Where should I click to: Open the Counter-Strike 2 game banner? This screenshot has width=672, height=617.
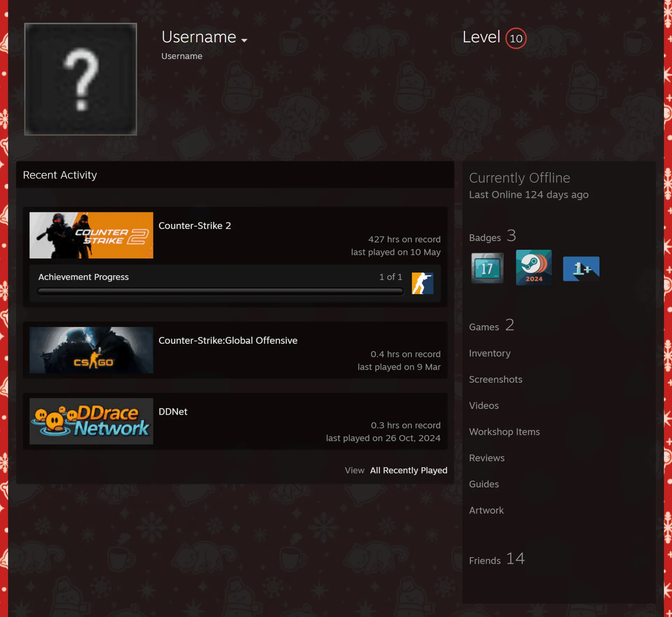[x=91, y=235]
